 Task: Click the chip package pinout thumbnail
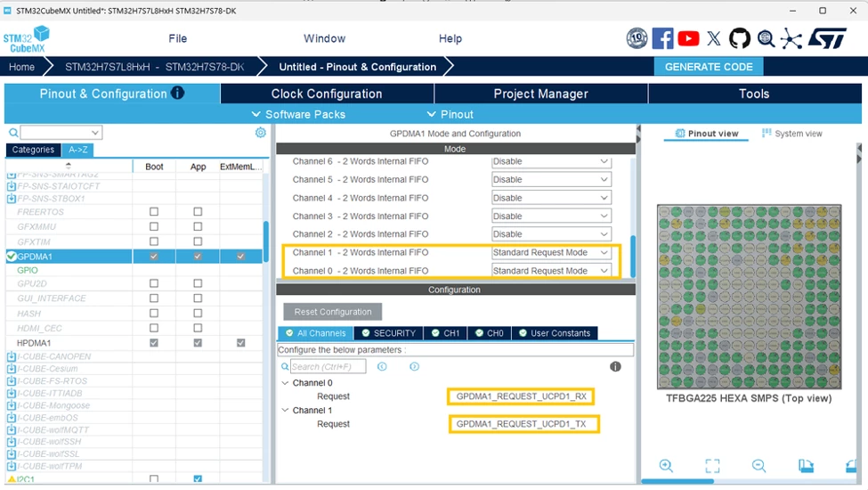749,297
